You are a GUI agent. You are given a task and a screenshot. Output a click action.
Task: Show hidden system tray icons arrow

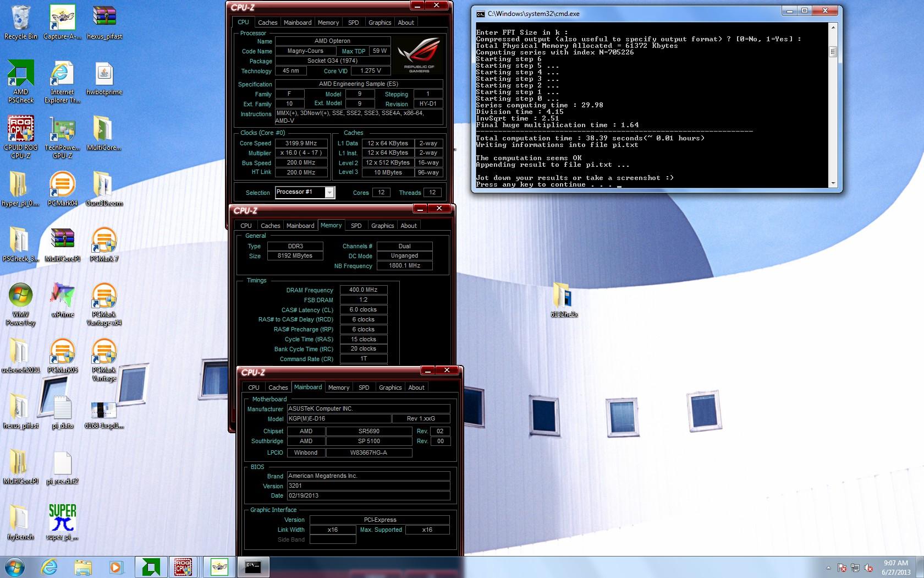pos(828,568)
